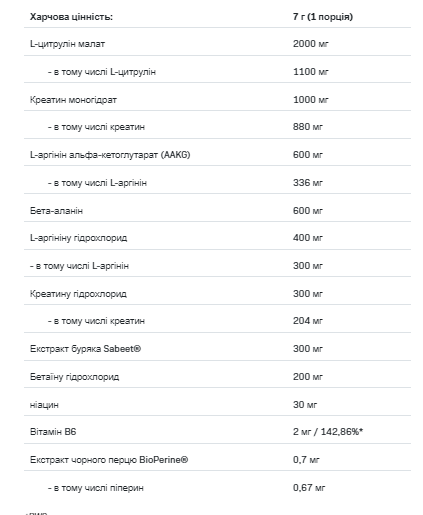Image resolution: width=423 pixels, height=515 pixels.
Task: Click the 'Бетаїну гідрохлорид' label
Action: [74, 377]
